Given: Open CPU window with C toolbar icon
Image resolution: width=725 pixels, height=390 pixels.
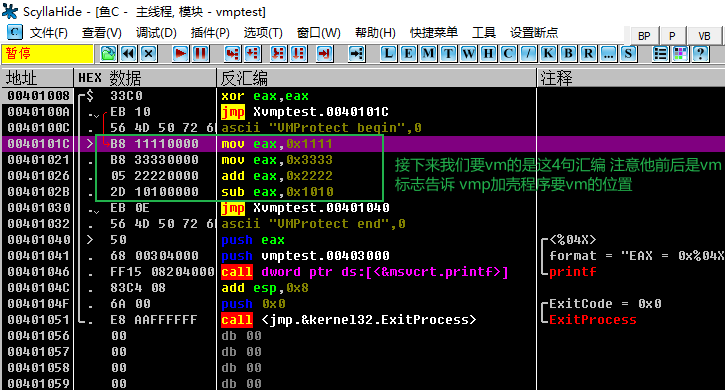Looking at the screenshot, I should (x=508, y=54).
